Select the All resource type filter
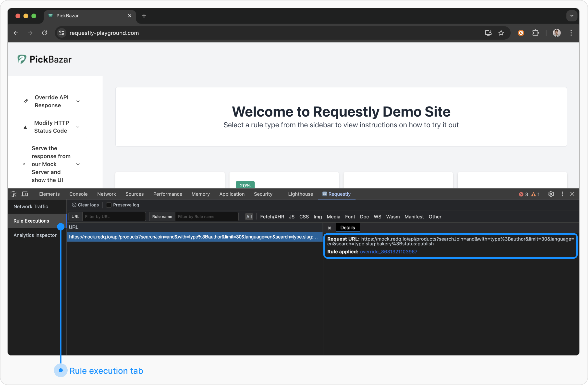The image size is (588, 385). point(249,217)
